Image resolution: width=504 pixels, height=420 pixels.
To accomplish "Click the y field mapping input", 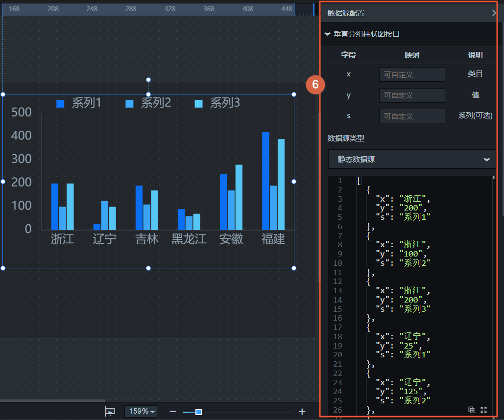I will pyautogui.click(x=412, y=95).
